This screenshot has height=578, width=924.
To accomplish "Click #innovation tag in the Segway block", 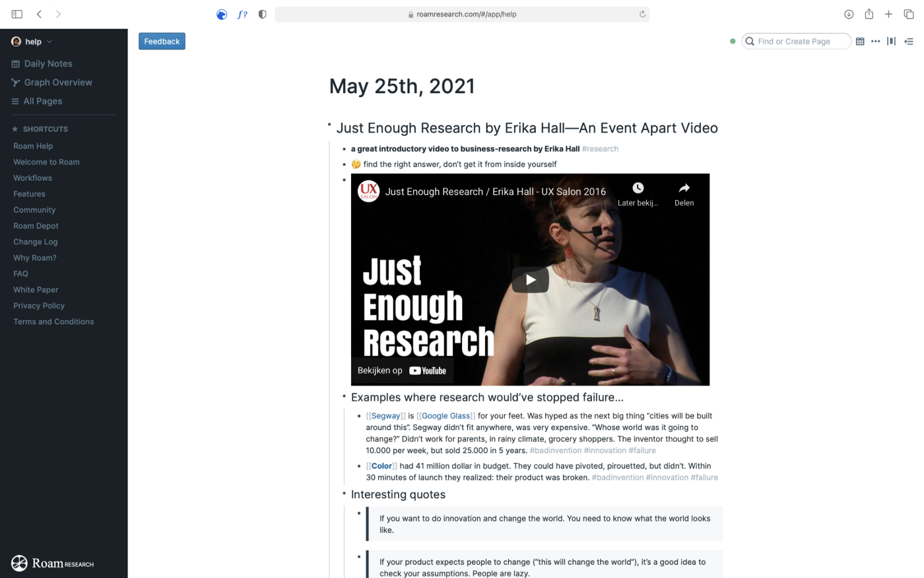I will pos(605,451).
